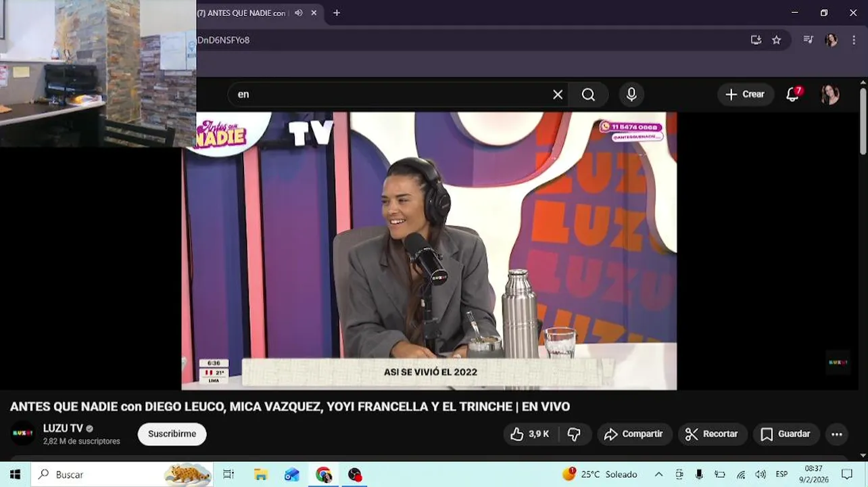The image size is (868, 487).
Task: Open the LUZU TV channel name link
Action: 63,428
